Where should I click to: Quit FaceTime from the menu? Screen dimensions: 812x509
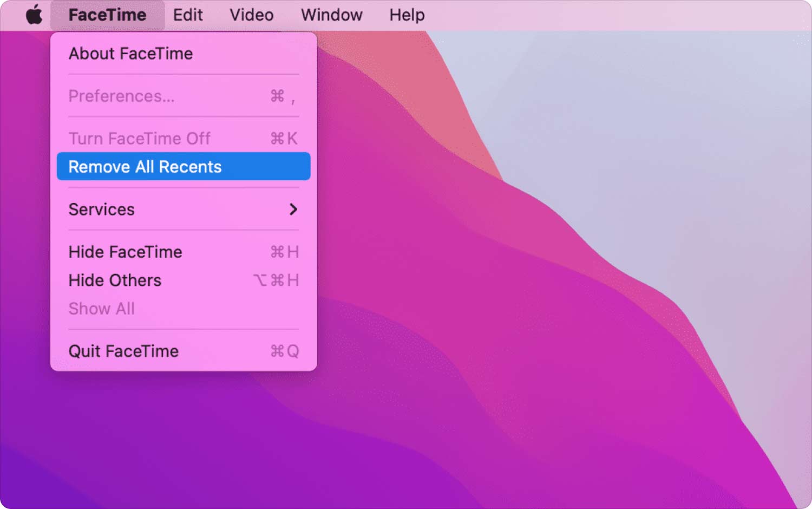pyautogui.click(x=184, y=351)
